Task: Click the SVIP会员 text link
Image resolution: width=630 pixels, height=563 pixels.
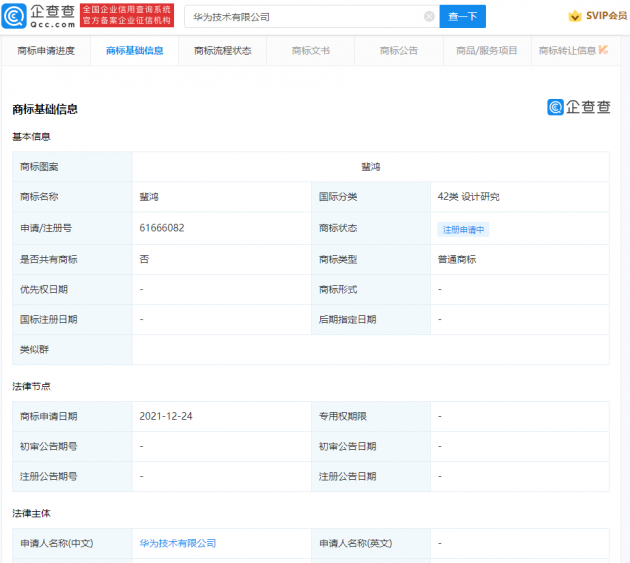Action: [x=605, y=17]
